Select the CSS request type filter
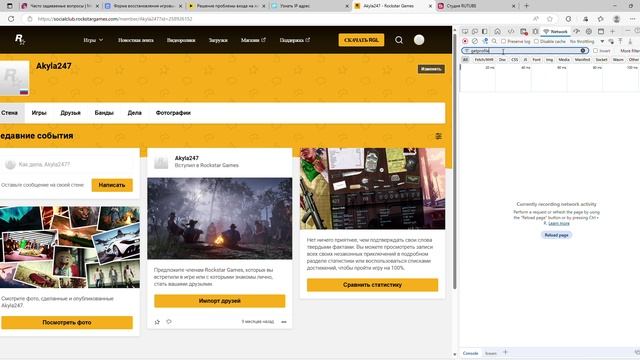The width and height of the screenshot is (640, 360). (514, 60)
